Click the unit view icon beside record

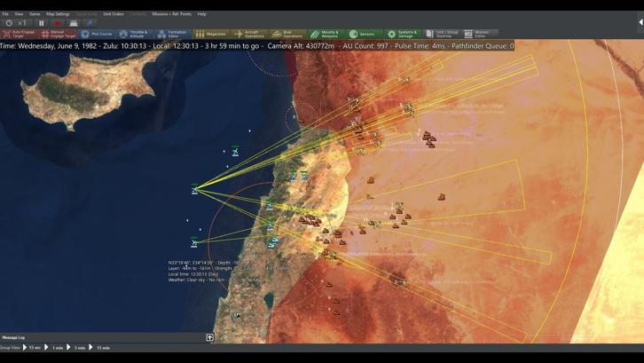74,23
